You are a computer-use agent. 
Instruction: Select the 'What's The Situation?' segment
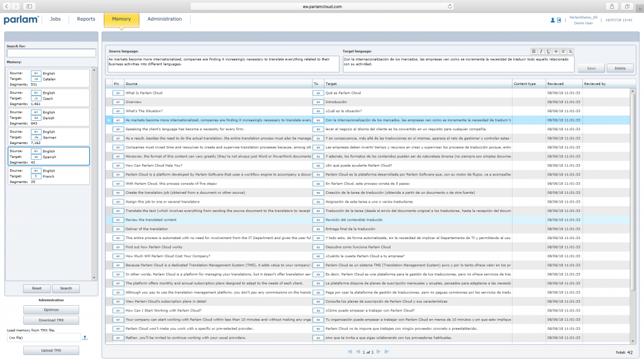point(367,111)
